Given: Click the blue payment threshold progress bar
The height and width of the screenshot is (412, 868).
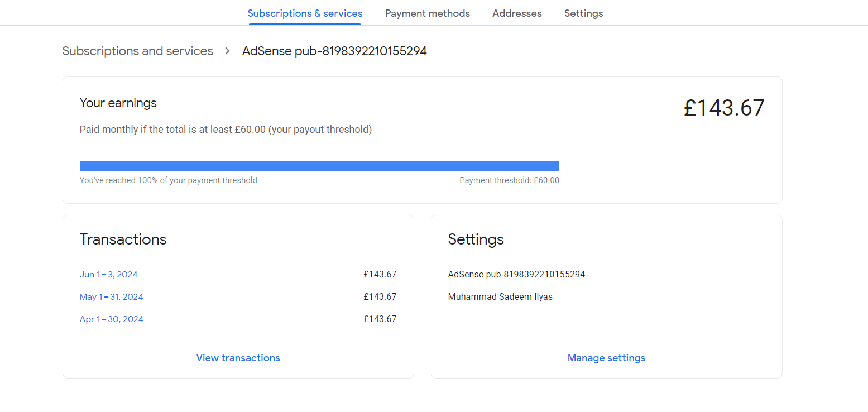Looking at the screenshot, I should (x=319, y=166).
